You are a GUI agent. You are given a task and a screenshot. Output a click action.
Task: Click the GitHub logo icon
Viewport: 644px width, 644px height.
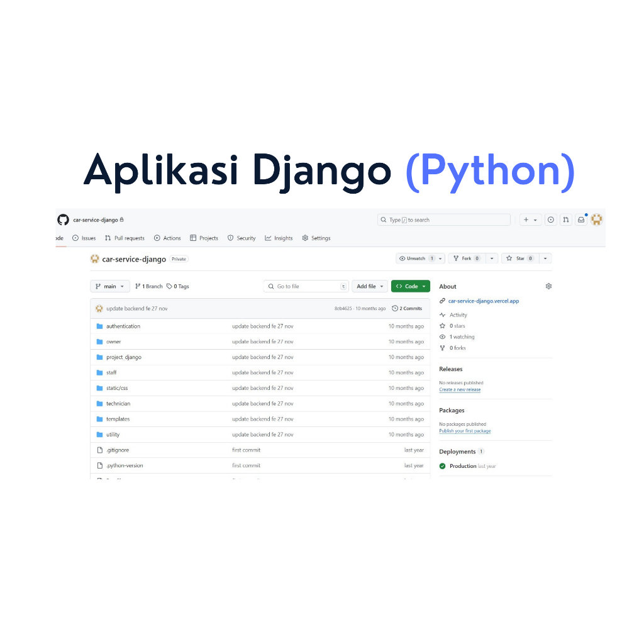point(63,219)
